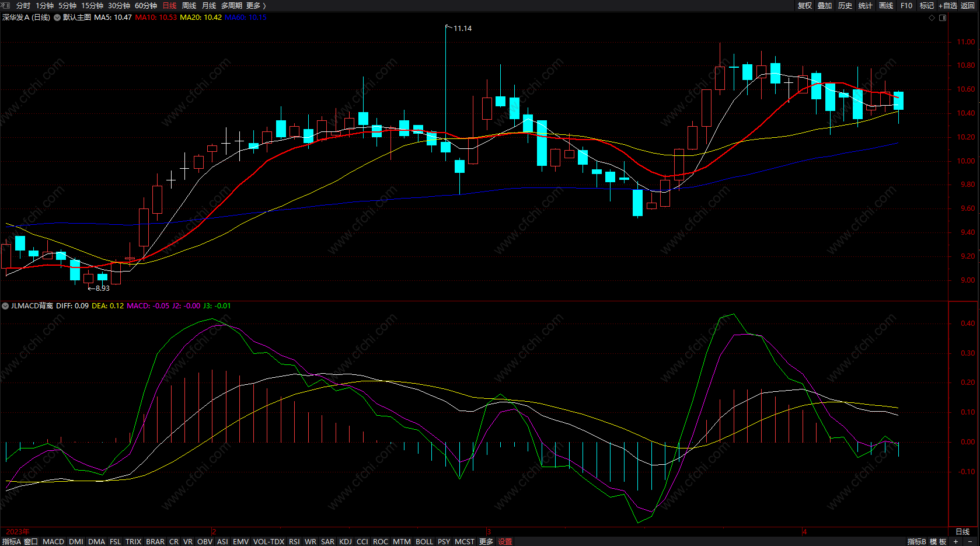Screen dimensions: 980x546
Task: Switch to 分时 time-sharing view
Action: pyautogui.click(x=23, y=6)
